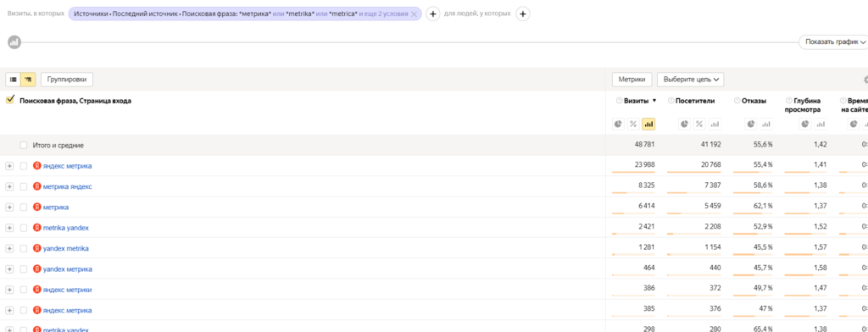Select percent icon under Визиты

[633, 125]
